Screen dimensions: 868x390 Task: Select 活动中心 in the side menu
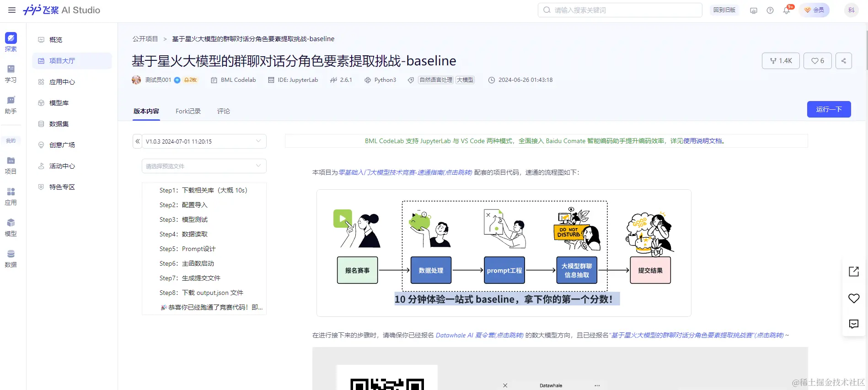72,166
